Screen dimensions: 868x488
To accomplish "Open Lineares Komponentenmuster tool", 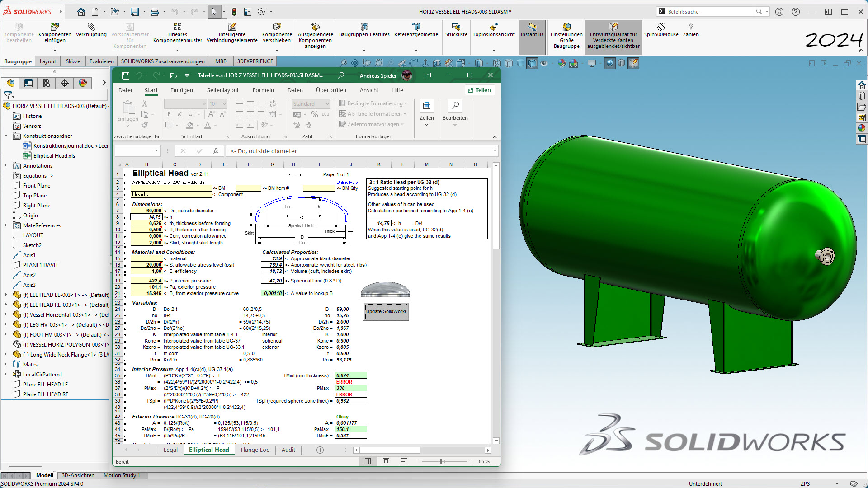I will coord(178,33).
